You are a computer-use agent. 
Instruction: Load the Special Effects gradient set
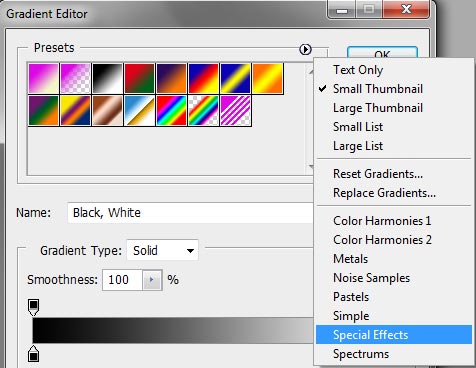pyautogui.click(x=394, y=335)
